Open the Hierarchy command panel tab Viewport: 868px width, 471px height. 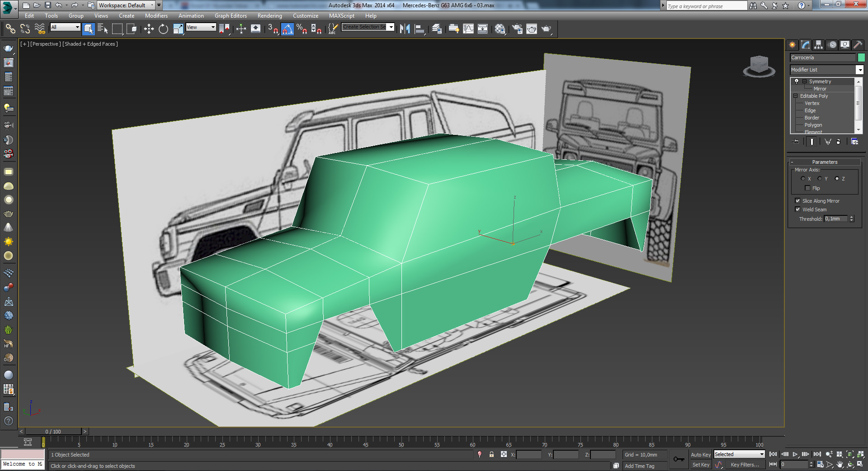818,45
